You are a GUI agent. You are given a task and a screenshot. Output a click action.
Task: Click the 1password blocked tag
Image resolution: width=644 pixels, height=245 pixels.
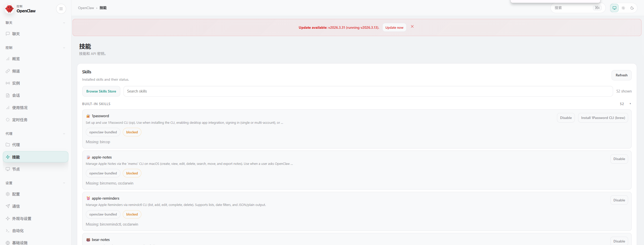point(132,132)
